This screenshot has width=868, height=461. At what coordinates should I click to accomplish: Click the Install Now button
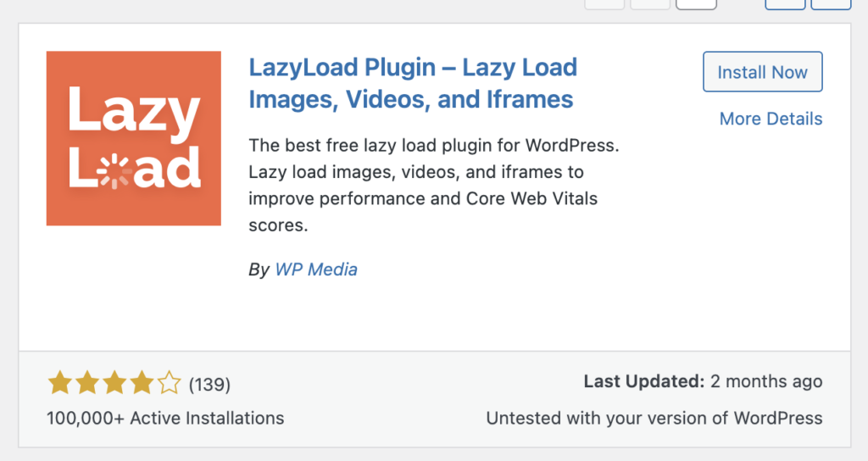762,73
